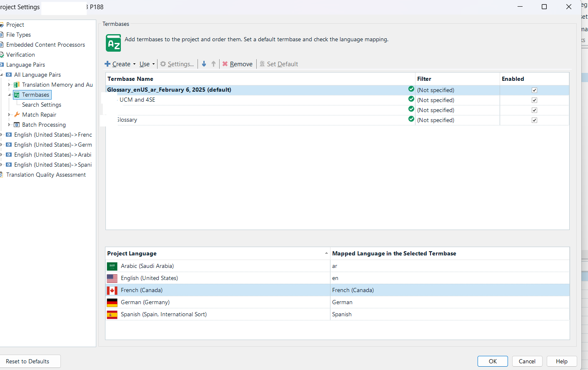588x370 pixels.
Task: Toggle Enabled checkbox for unnamed third termbase
Action: pos(534,110)
